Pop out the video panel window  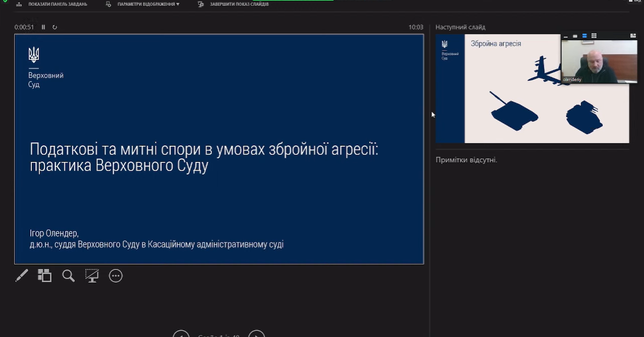633,36
